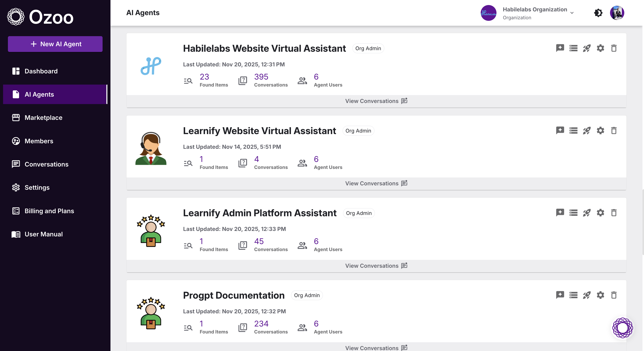Delete Habilelabs Website Virtual Assistant via trash icon
644x351 pixels.
(614, 48)
